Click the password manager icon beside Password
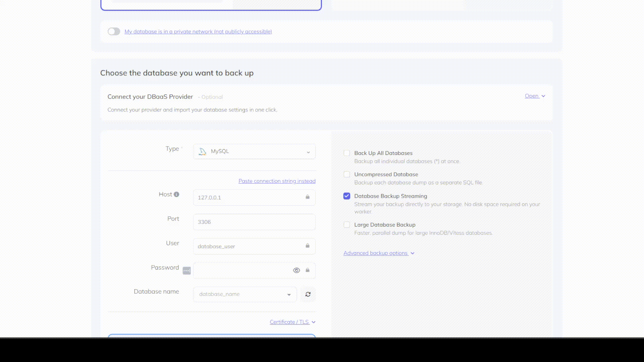 pos(186,270)
